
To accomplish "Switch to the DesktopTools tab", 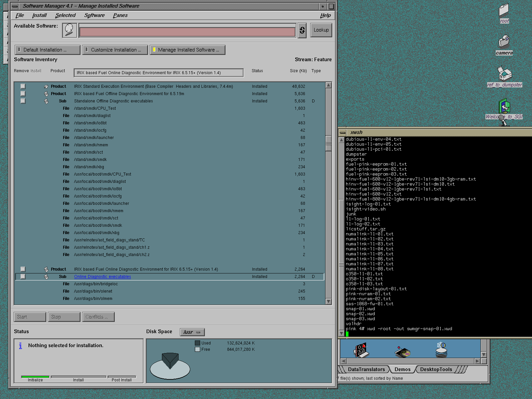I will pyautogui.click(x=436, y=369).
